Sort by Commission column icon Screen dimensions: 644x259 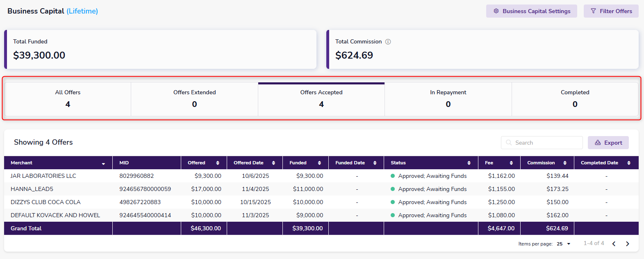(x=565, y=163)
